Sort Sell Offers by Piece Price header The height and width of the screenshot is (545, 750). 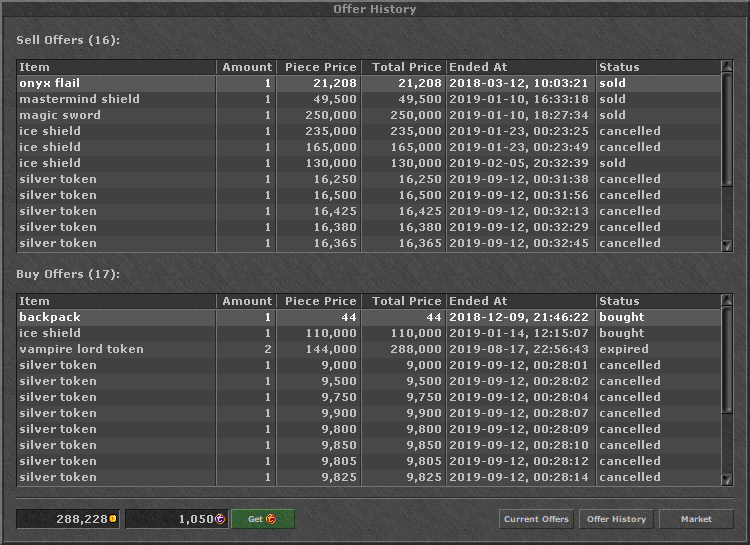(x=319, y=67)
